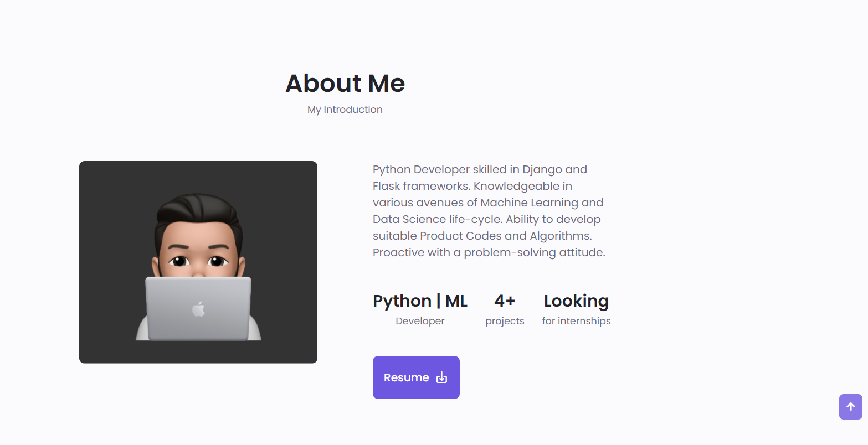Click the Resume download button

click(416, 377)
